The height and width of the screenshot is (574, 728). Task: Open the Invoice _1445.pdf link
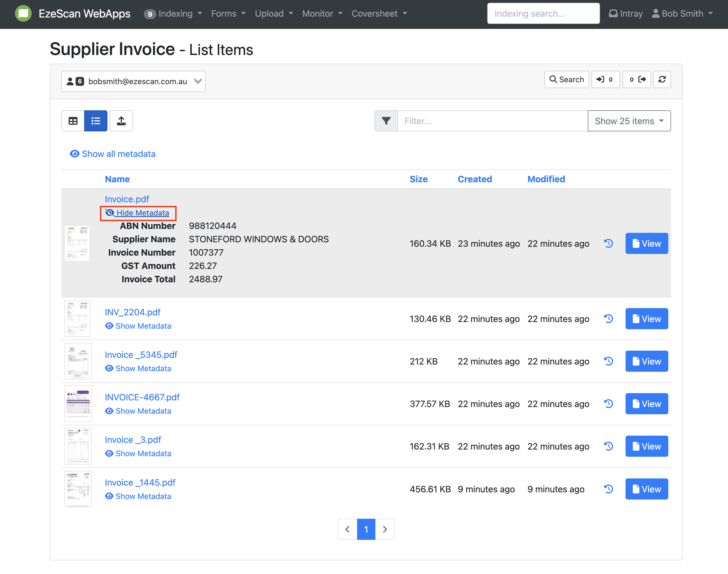(x=140, y=483)
